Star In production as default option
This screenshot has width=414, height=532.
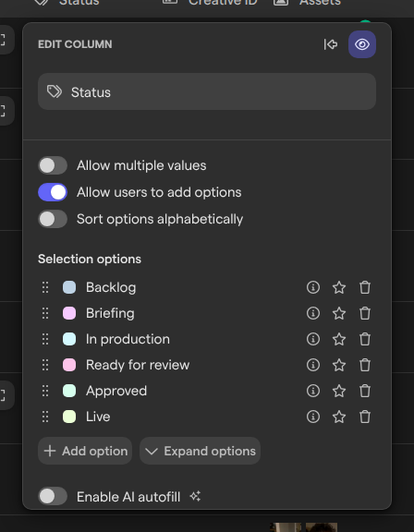click(339, 339)
